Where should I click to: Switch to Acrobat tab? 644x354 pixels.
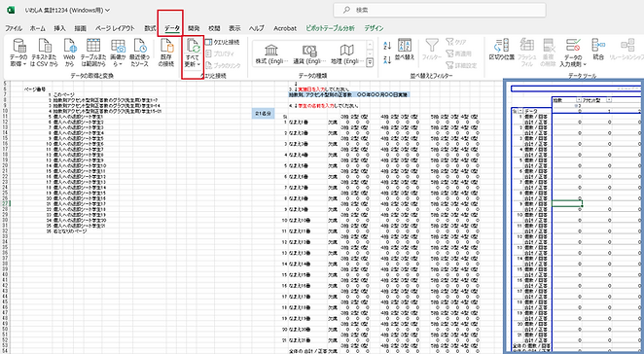click(x=285, y=28)
